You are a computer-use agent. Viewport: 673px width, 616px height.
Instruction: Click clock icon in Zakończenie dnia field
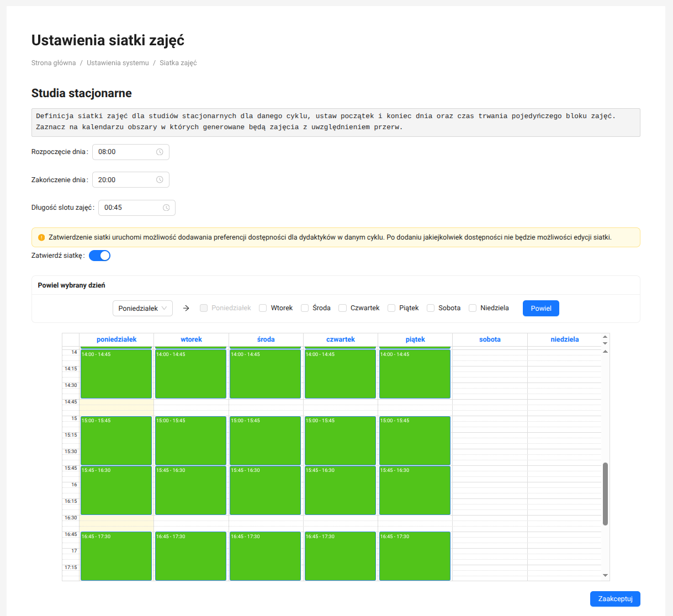point(160,180)
